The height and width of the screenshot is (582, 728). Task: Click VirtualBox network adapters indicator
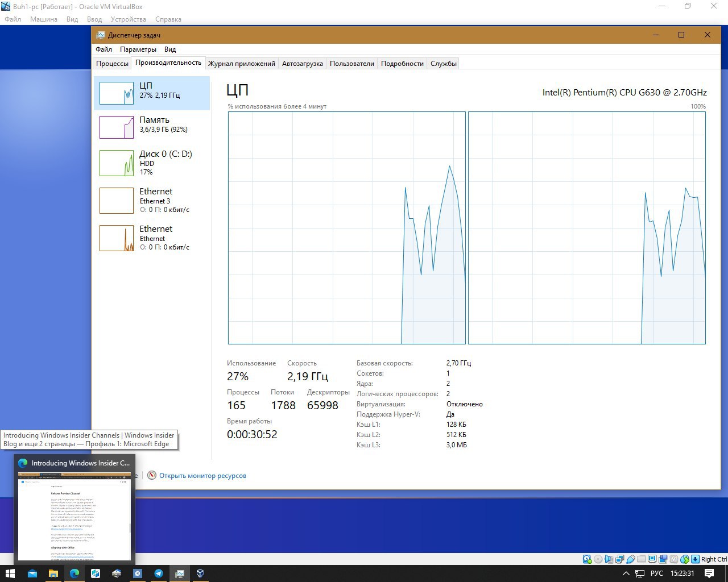pyautogui.click(x=619, y=559)
